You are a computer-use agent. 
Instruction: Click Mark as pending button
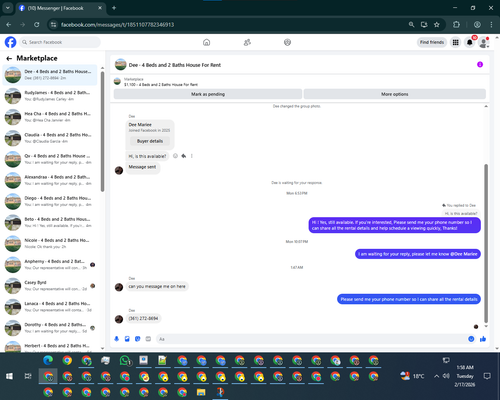208,94
